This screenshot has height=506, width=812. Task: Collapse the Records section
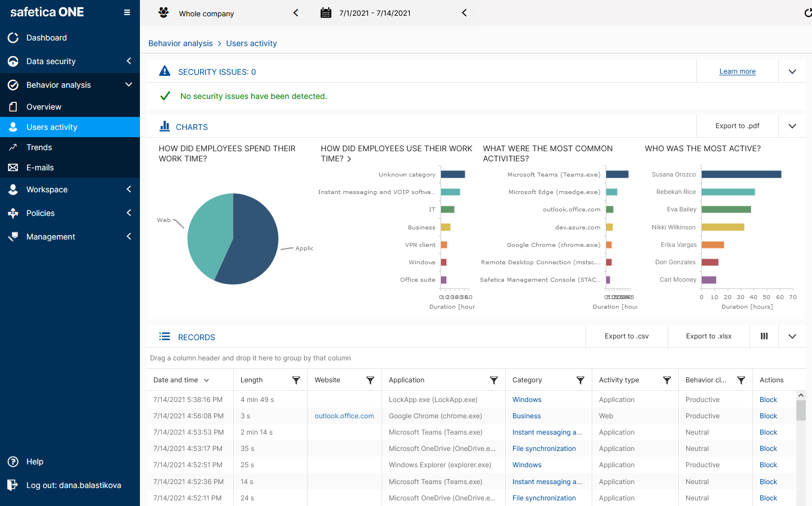coord(792,336)
